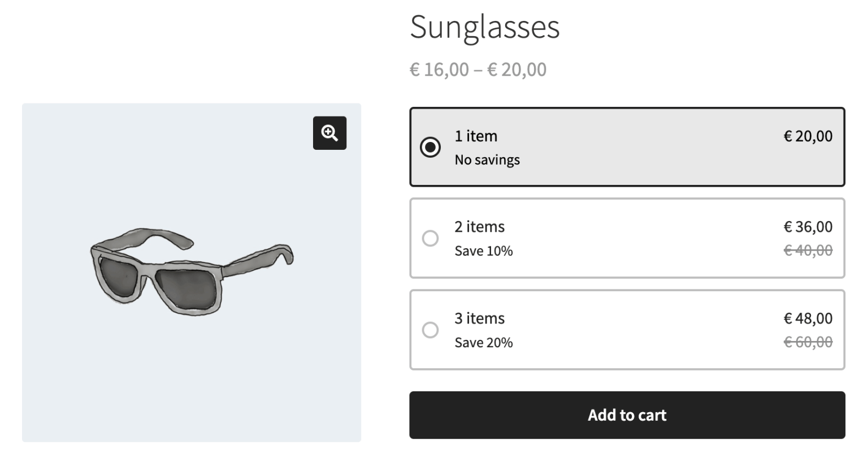Click the "Save 10%" discount text
868x462 pixels.
(483, 251)
